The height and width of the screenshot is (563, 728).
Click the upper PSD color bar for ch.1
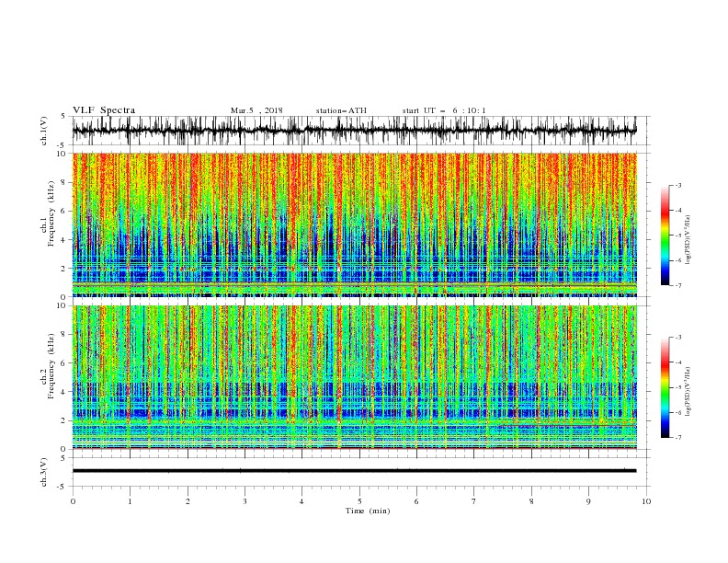coord(665,236)
